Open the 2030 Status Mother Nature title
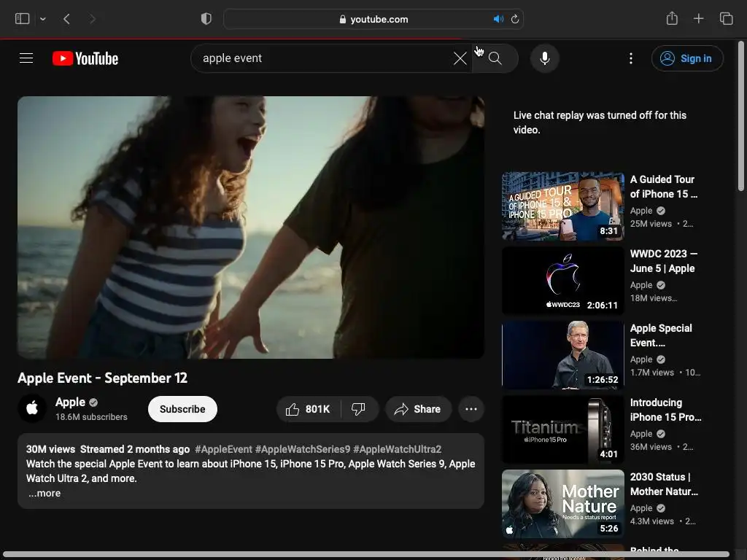The height and width of the screenshot is (560, 747). pos(664,484)
